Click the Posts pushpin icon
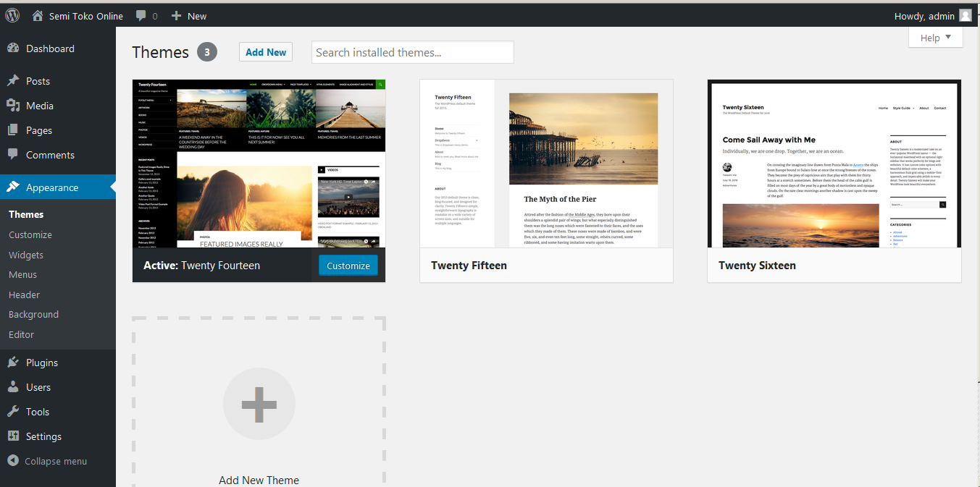 click(x=13, y=81)
